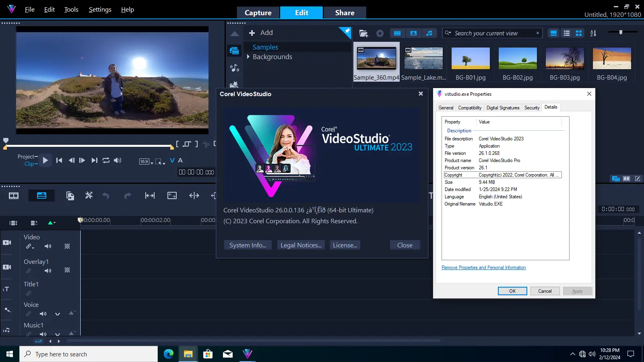Select the Sample_Lake video thumbnail

423,59
